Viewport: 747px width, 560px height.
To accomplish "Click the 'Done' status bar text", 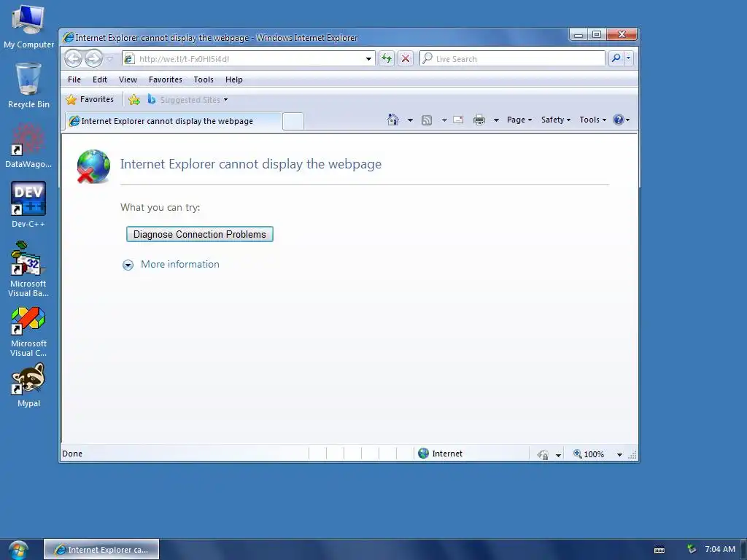I will point(72,454).
